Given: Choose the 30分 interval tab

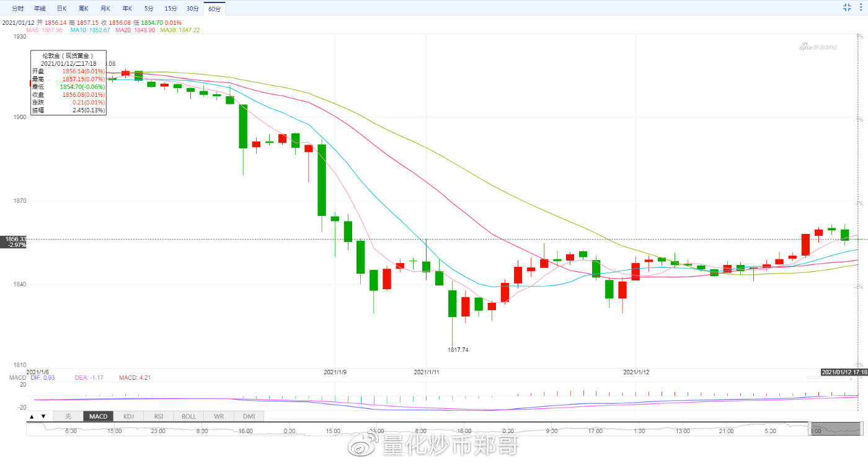Looking at the screenshot, I should [192, 9].
